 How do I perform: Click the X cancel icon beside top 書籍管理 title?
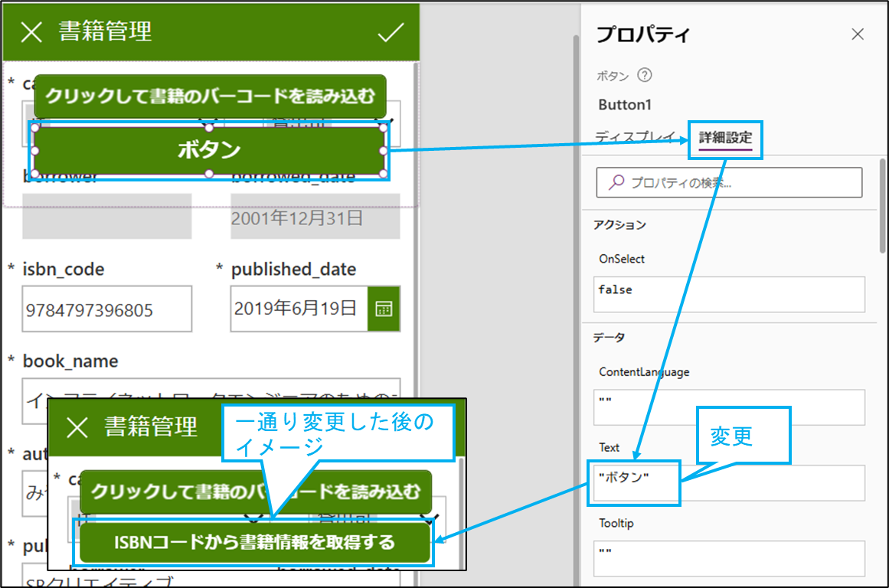click(31, 32)
